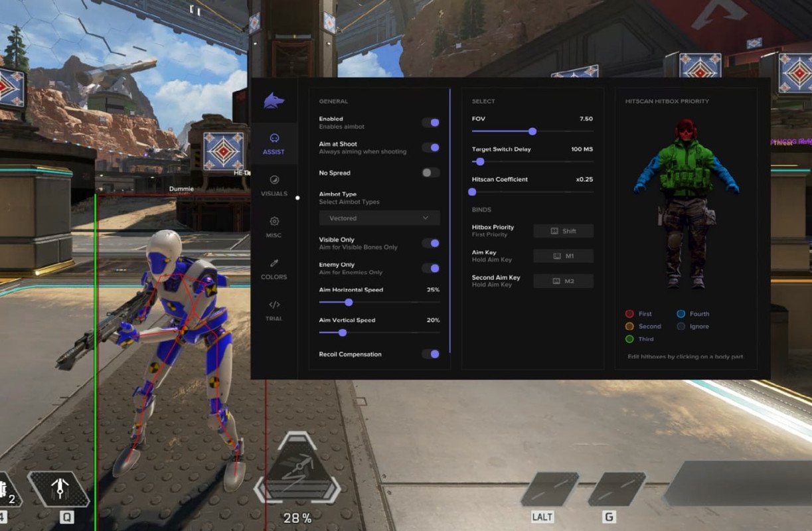The image size is (812, 531).
Task: Toggle the Enabled aimbot switch
Action: point(431,123)
